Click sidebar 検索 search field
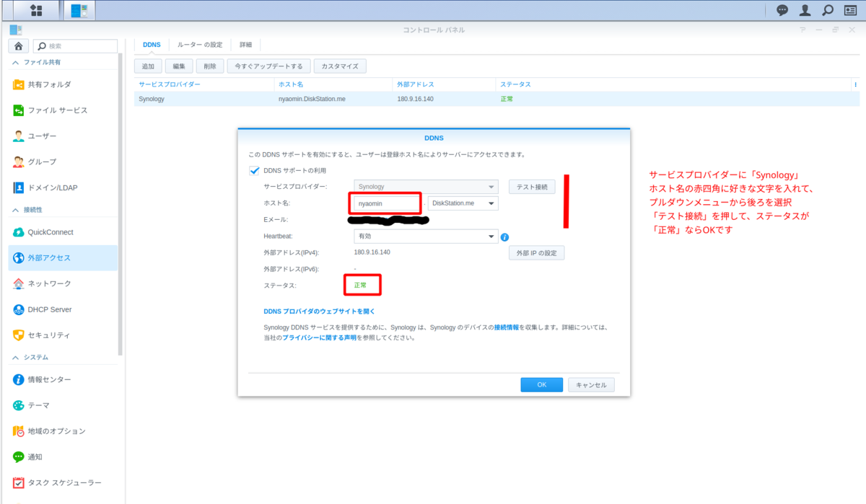The width and height of the screenshot is (866, 504). coord(76,46)
